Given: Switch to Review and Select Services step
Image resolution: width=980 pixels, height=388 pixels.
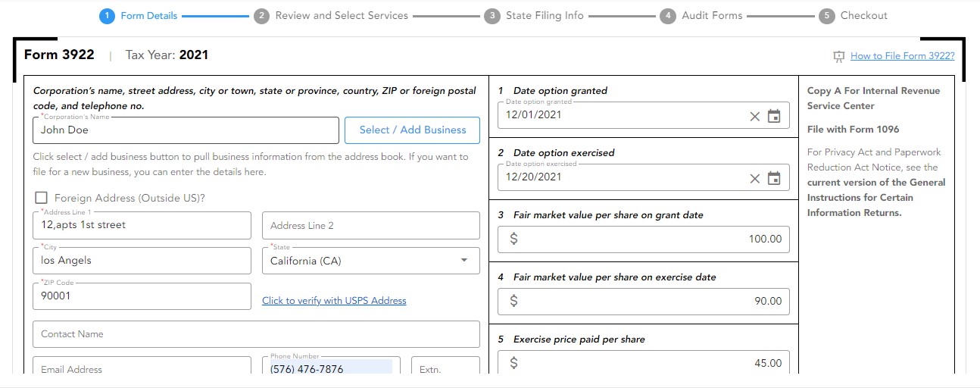Looking at the screenshot, I should pos(341,15).
